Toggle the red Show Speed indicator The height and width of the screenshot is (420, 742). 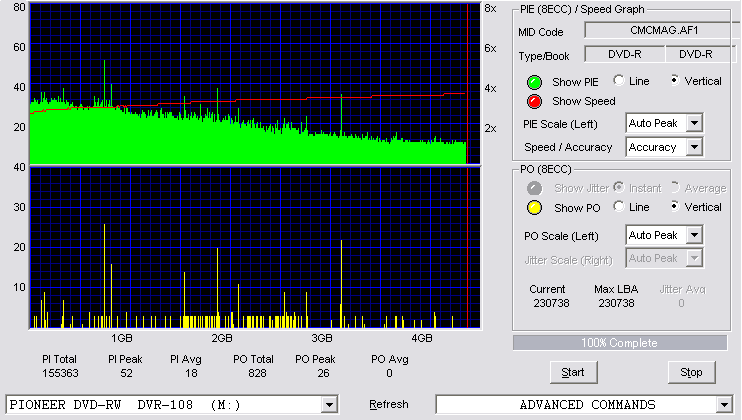[x=534, y=101]
